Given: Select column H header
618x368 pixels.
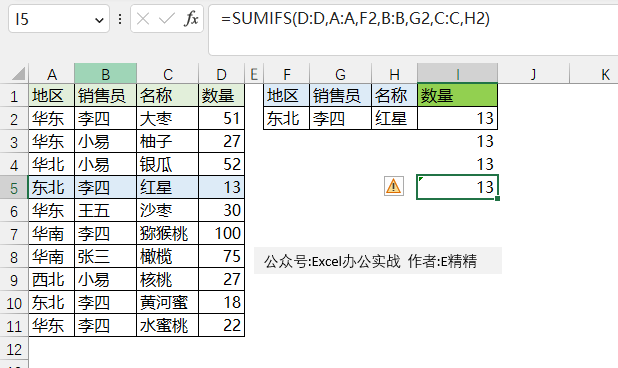Looking at the screenshot, I should pyautogui.click(x=394, y=74).
